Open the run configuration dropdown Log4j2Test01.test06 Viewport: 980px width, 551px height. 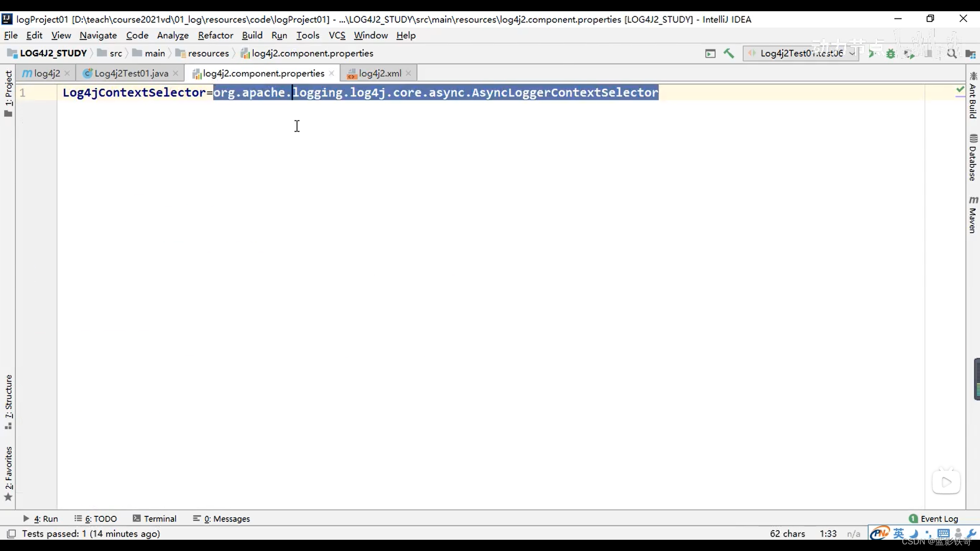point(800,54)
